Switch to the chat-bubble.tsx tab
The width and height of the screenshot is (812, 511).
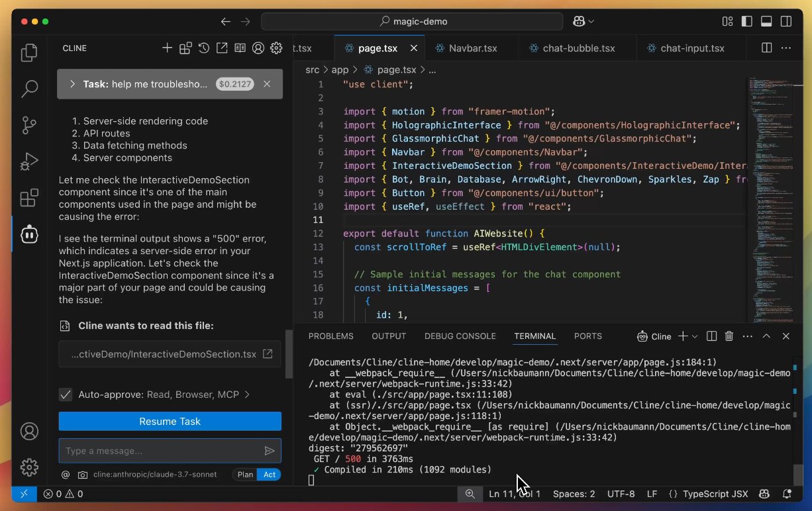point(578,48)
